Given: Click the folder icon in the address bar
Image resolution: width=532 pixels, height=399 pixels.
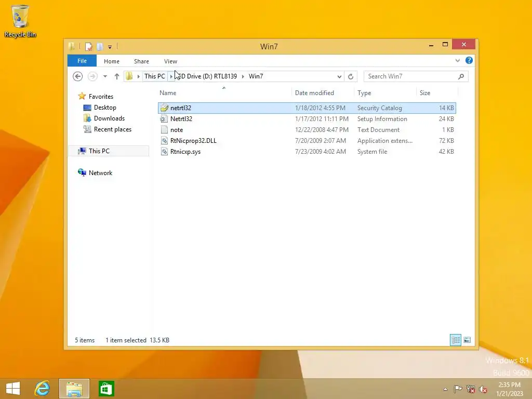Looking at the screenshot, I should tap(129, 76).
